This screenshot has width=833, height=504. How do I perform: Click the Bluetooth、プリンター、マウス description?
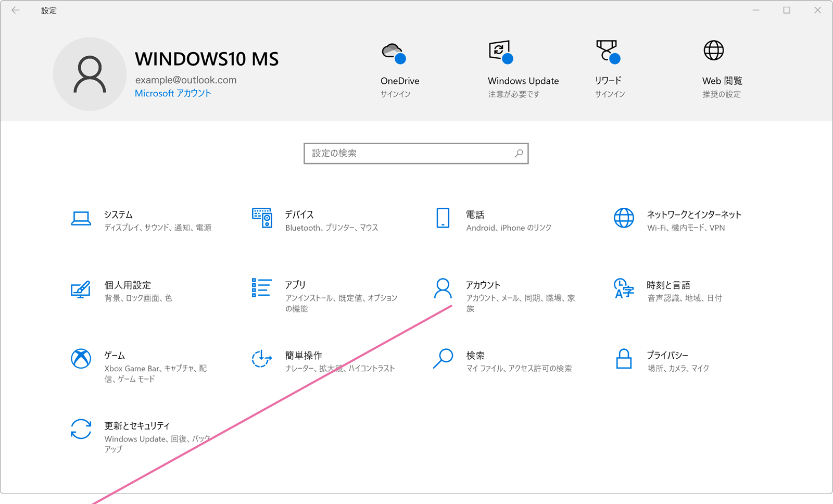[x=332, y=228]
